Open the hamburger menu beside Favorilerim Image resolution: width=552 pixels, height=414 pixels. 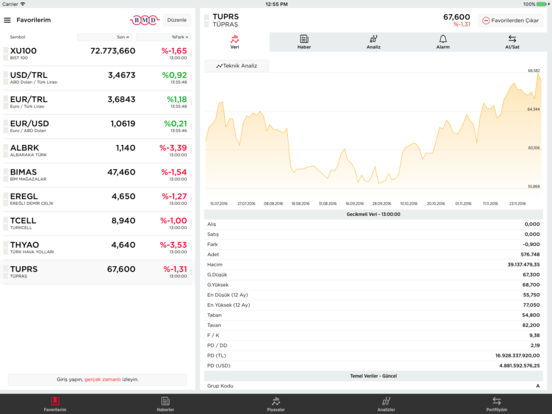7,20
